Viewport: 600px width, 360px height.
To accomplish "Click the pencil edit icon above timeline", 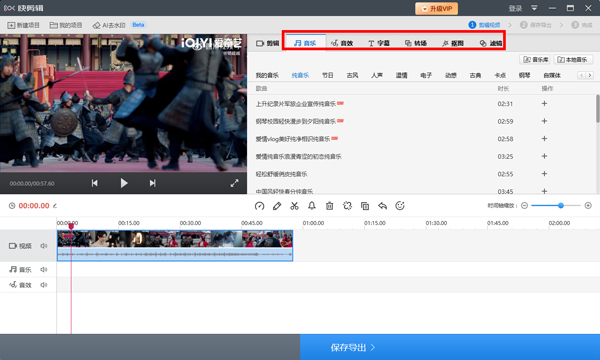I will tap(277, 206).
